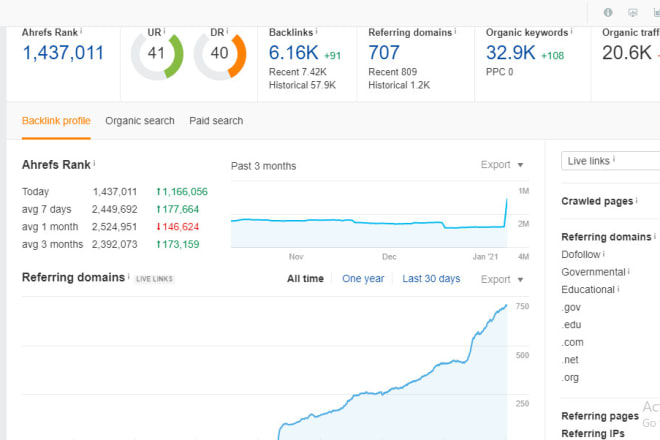This screenshot has width=660, height=440.
Task: Click info icon beside Referring domains chart heading
Action: tap(128, 276)
